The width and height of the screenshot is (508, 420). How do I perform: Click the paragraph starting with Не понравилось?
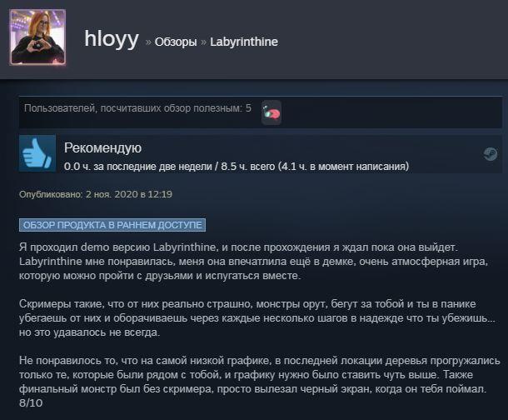[260, 375]
